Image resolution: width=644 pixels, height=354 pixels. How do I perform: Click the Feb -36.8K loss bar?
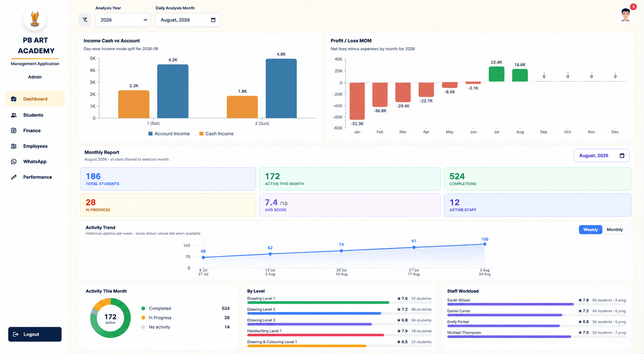[380, 95]
